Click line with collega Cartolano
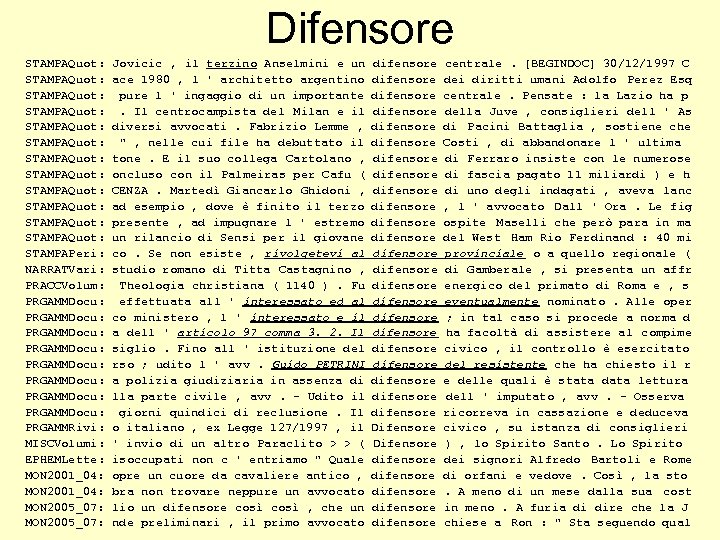The height and width of the screenshot is (540, 720). 358,159
